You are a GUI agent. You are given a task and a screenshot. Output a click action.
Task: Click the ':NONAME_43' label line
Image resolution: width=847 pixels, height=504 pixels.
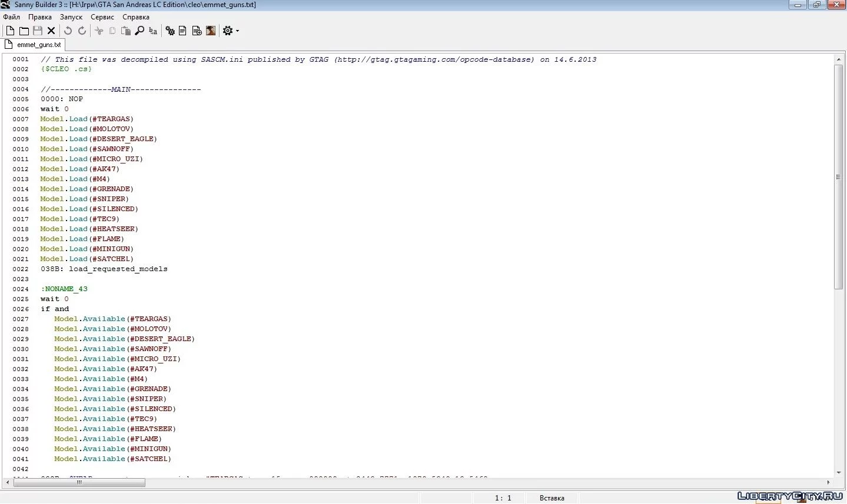pos(64,289)
